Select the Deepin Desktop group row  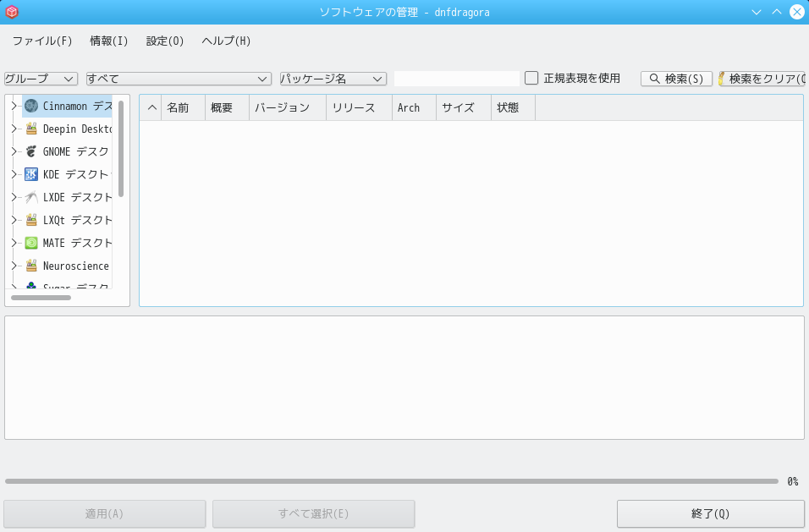[x=67, y=129]
